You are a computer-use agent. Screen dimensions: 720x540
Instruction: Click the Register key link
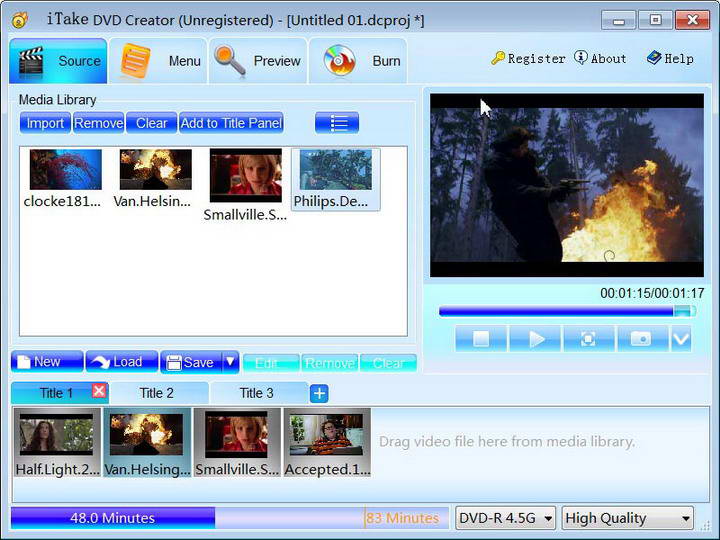(x=528, y=59)
